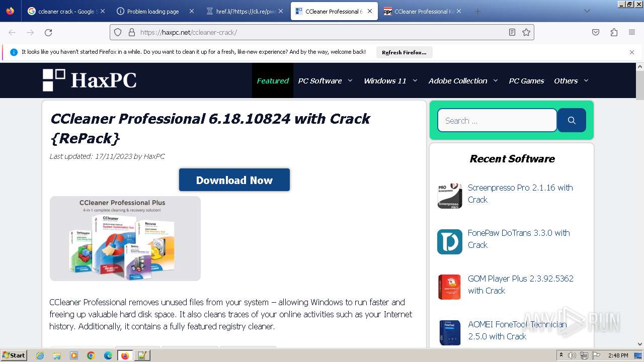Open AOMEI FoneTool Technician 2.5.0 link
Image resolution: width=644 pixels, height=362 pixels.
(517, 330)
